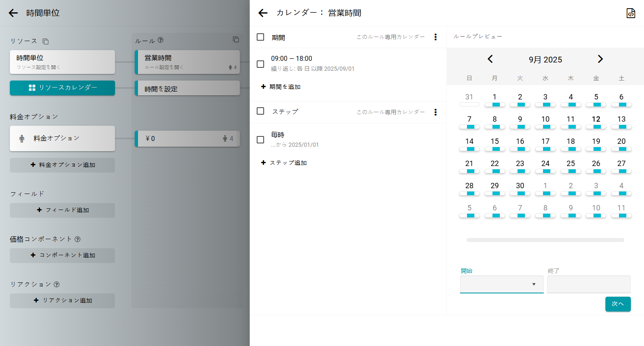
Task: Click the horizontal scrollbar under the calendar
Action: [x=545, y=240]
